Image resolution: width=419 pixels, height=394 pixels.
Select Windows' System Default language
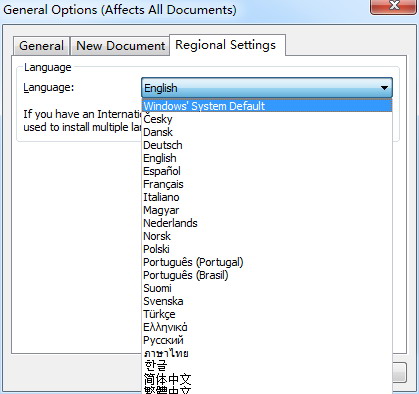(267, 106)
